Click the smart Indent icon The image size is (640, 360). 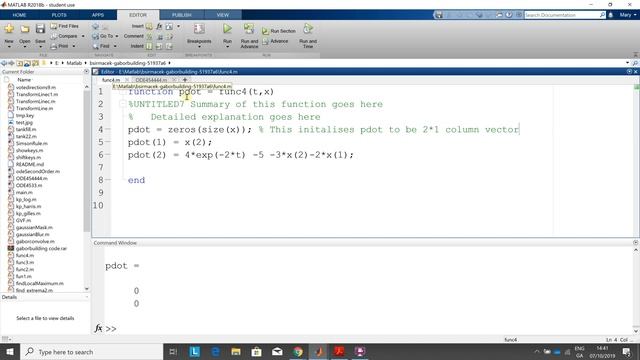click(149, 47)
